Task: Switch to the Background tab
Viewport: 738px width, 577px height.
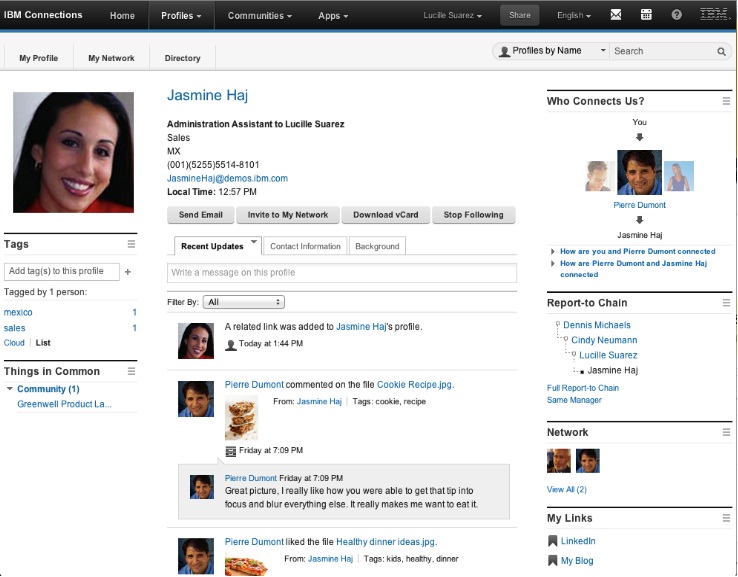Action: 377,246
